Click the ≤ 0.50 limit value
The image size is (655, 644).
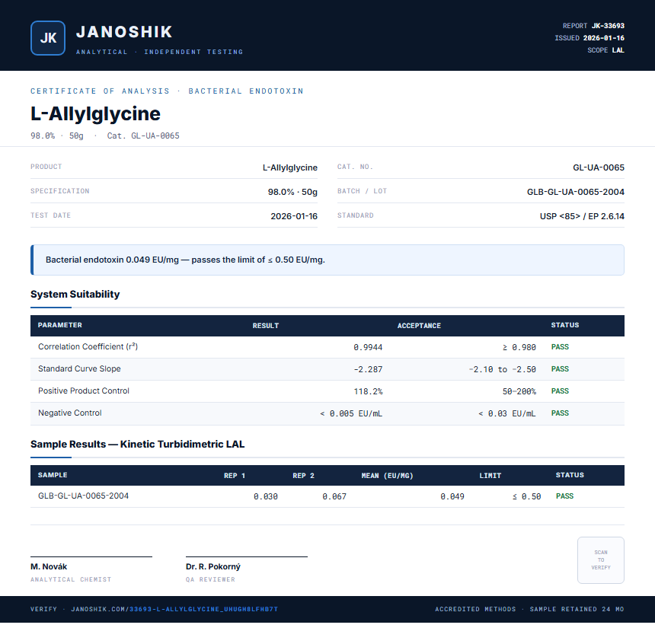pos(526,496)
